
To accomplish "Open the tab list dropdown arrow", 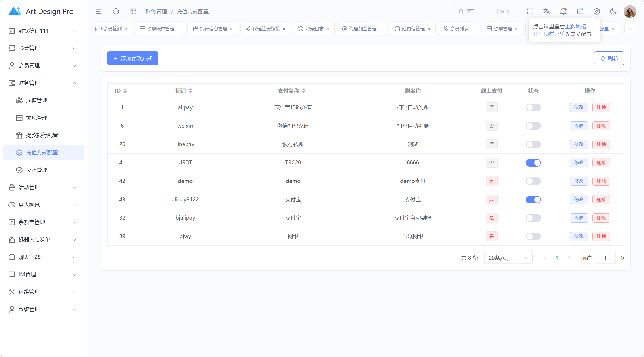I will coord(630,29).
